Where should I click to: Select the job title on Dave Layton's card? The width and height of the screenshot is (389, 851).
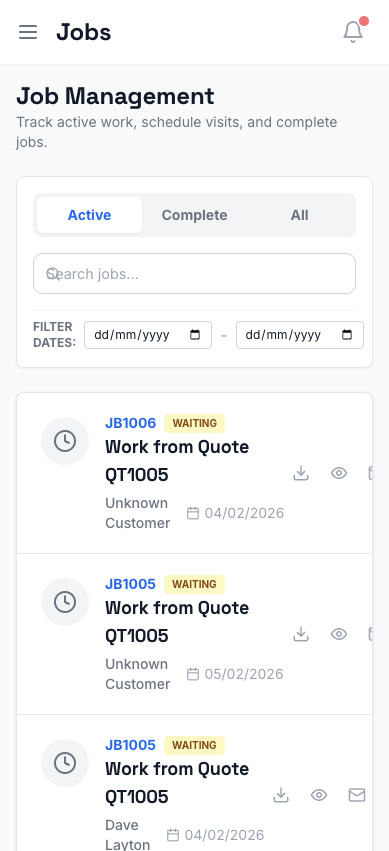[x=177, y=783]
